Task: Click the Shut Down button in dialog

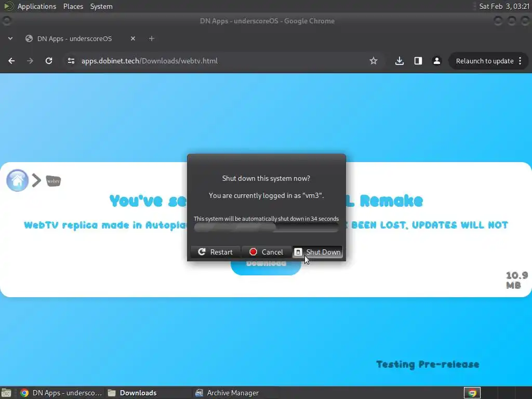Action: coord(317,252)
